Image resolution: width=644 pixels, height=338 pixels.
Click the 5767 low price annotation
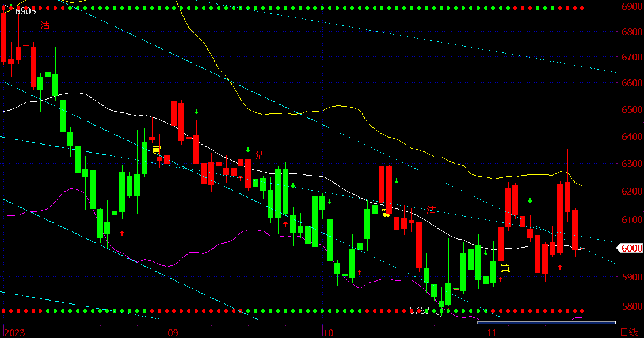click(x=420, y=310)
